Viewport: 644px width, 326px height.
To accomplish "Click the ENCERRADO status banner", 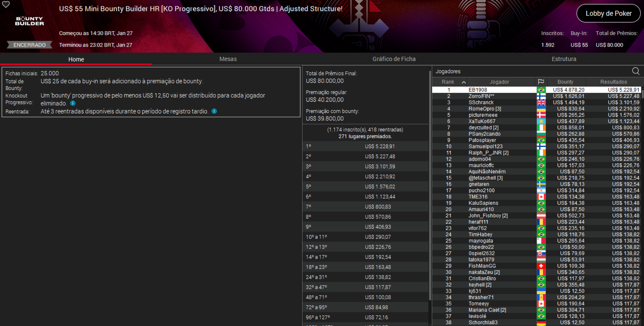I will coord(29,45).
